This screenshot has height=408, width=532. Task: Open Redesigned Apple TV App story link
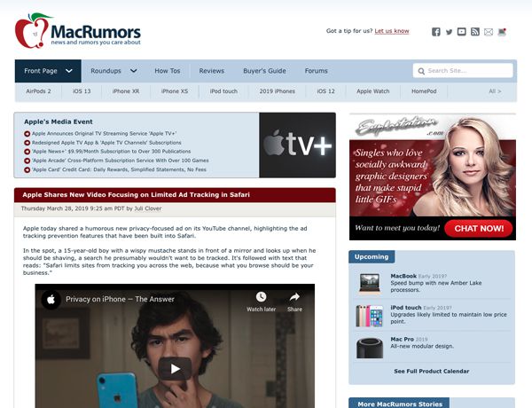pyautogui.click(x=106, y=143)
